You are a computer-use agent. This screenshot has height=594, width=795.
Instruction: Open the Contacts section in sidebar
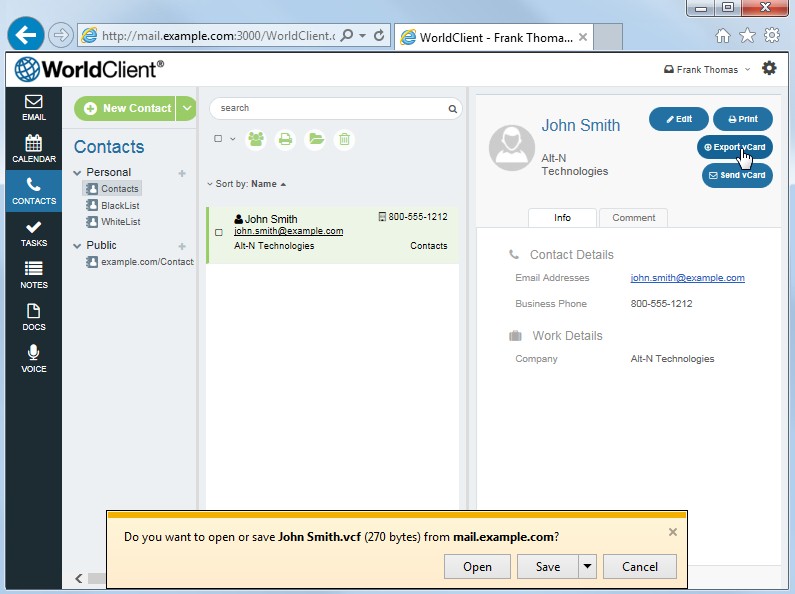click(33, 191)
